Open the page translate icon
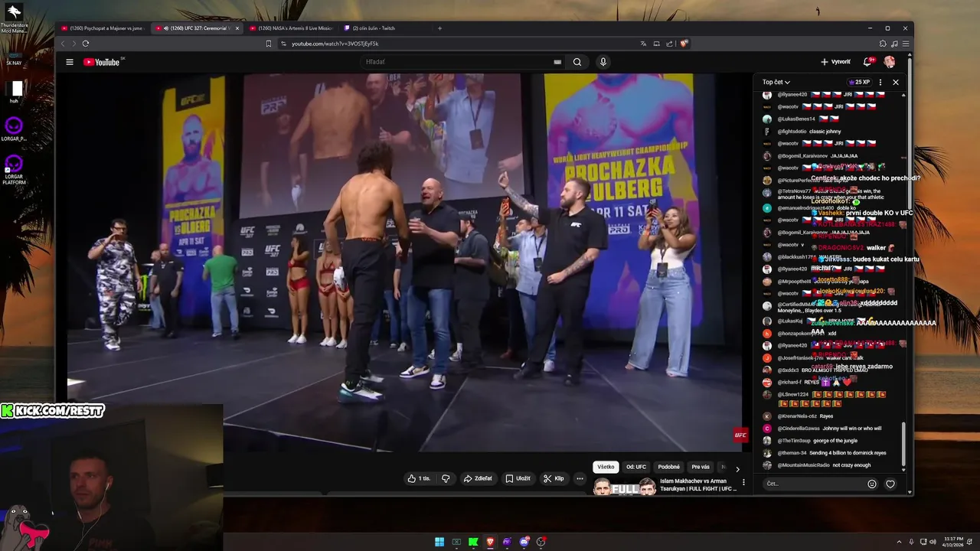This screenshot has height=551, width=980. point(643,44)
